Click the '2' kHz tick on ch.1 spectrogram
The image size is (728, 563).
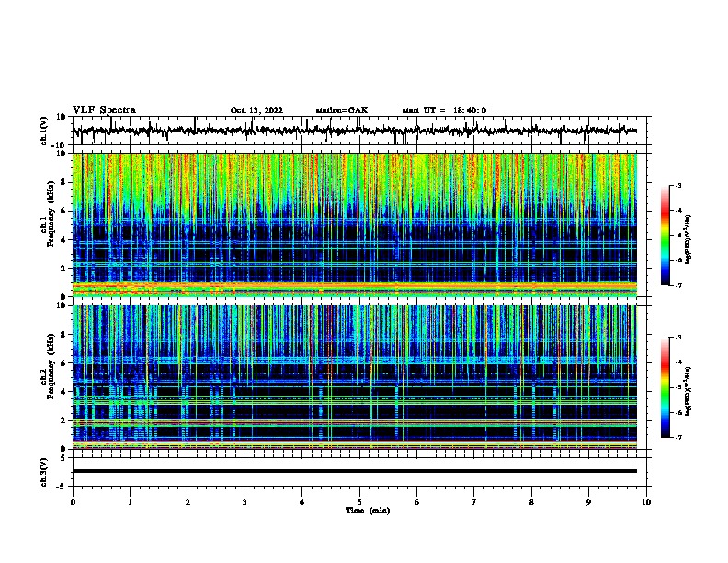click(64, 268)
